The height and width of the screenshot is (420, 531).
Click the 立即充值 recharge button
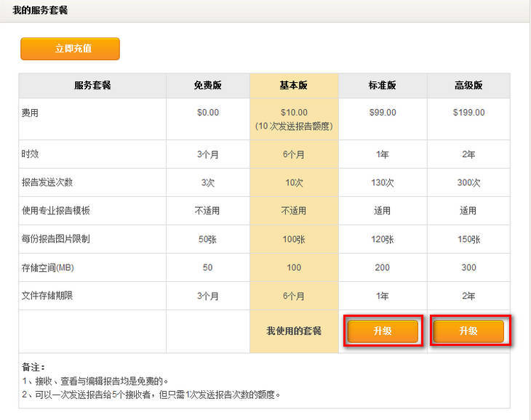(70, 49)
